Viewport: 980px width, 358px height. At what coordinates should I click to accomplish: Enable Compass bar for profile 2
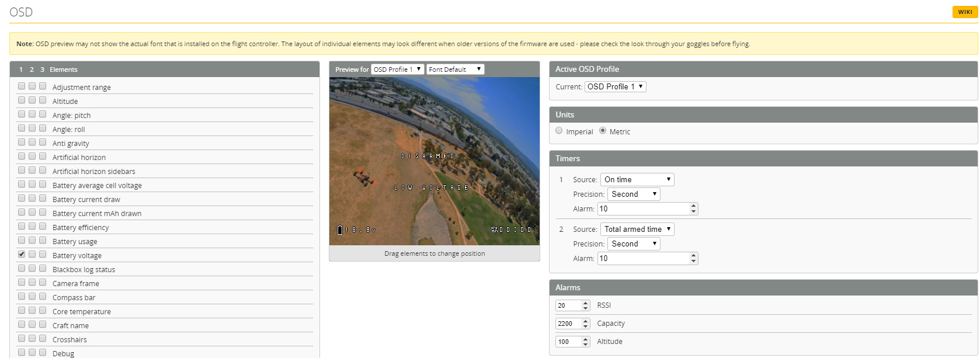coord(32,296)
